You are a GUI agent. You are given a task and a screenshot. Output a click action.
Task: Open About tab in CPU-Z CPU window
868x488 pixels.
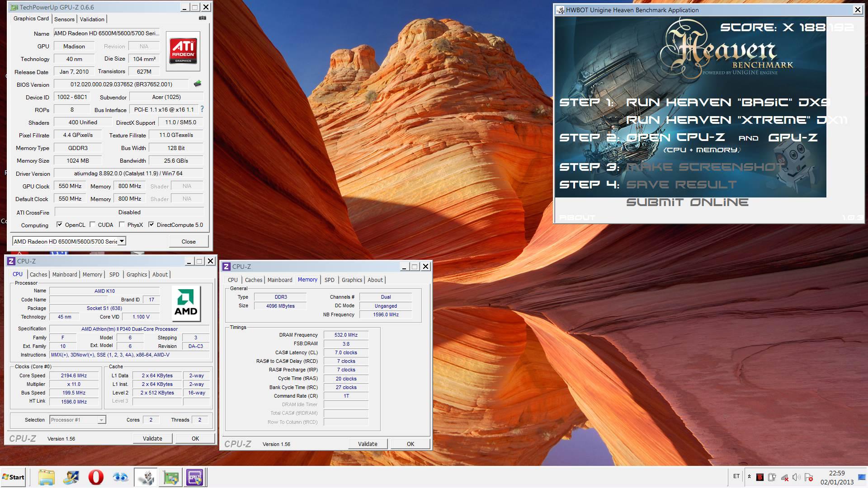pos(160,274)
